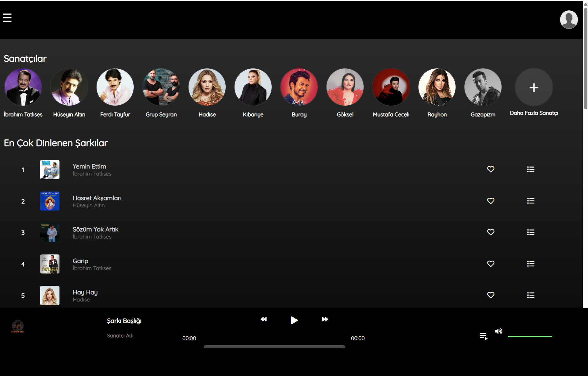Image resolution: width=588 pixels, height=376 pixels.
Task: Expand list menu for Garip
Action: pyautogui.click(x=531, y=264)
